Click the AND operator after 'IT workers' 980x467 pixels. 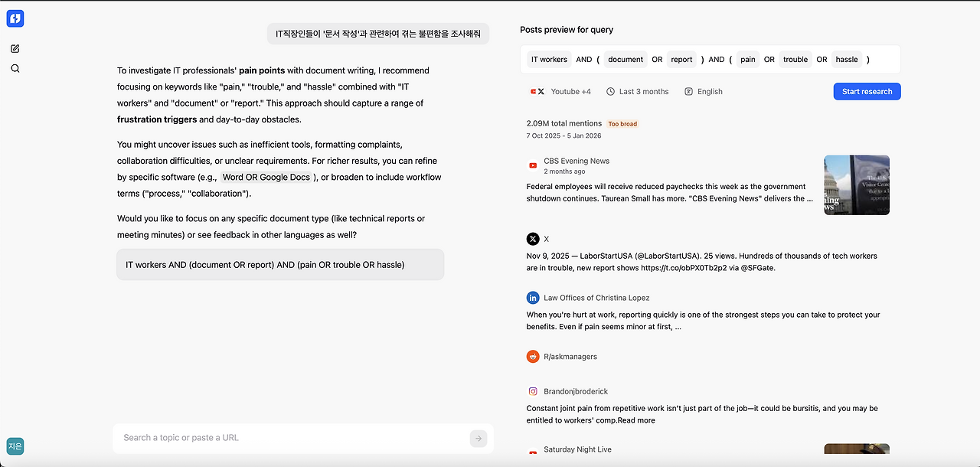point(584,59)
